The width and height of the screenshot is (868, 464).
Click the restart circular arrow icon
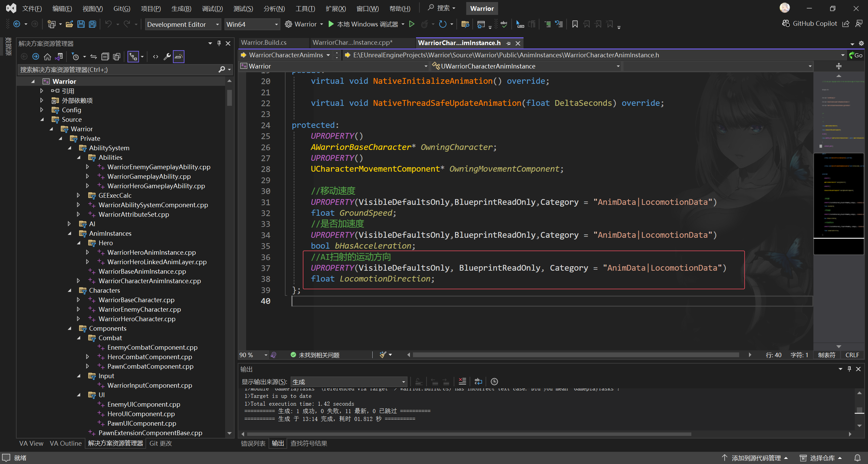coord(442,24)
